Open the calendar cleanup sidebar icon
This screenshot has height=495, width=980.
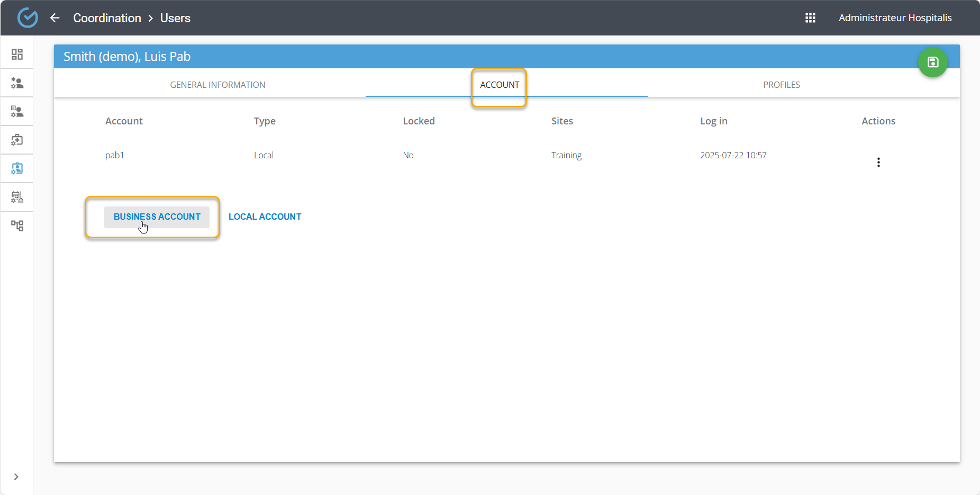[17, 197]
